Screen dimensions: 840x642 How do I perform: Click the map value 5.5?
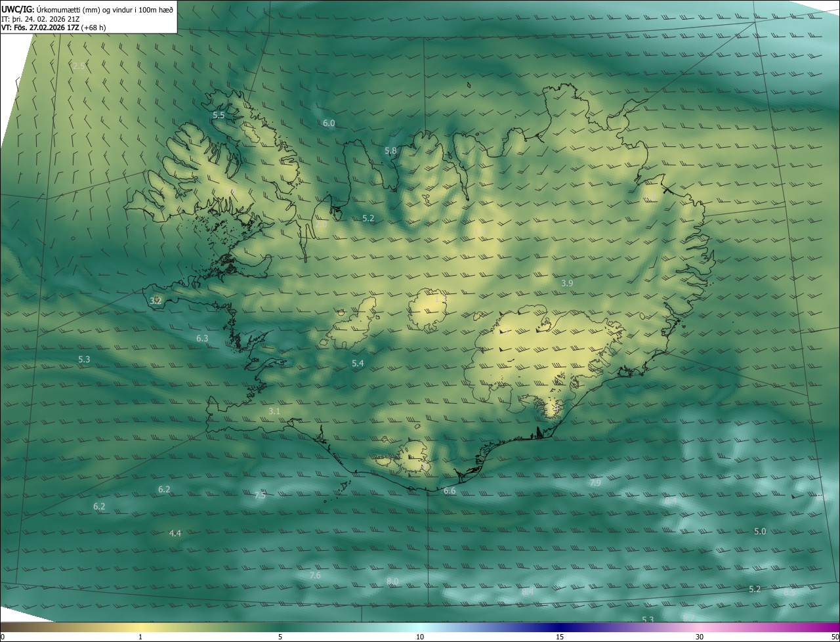[x=219, y=115]
